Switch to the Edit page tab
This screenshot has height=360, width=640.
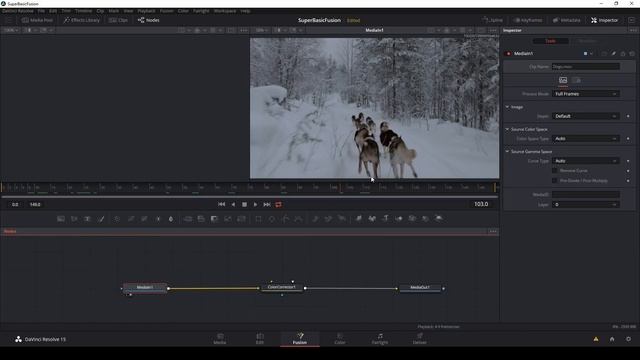click(x=260, y=338)
